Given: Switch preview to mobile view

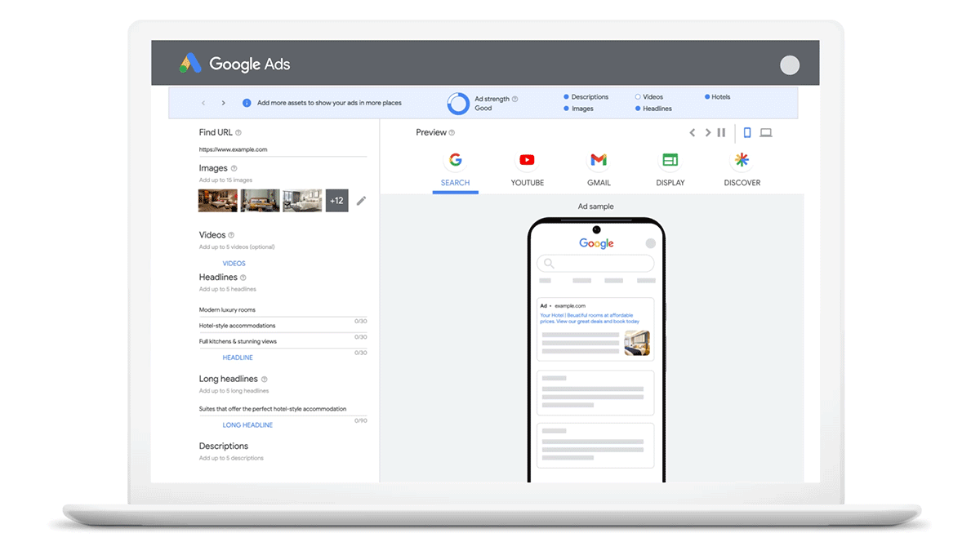Looking at the screenshot, I should (x=747, y=132).
